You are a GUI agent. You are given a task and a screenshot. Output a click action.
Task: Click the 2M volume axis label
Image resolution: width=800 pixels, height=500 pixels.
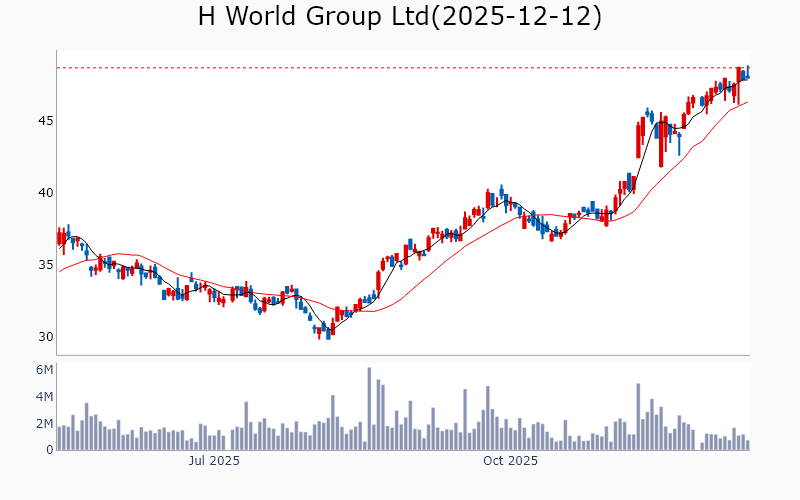point(43,424)
